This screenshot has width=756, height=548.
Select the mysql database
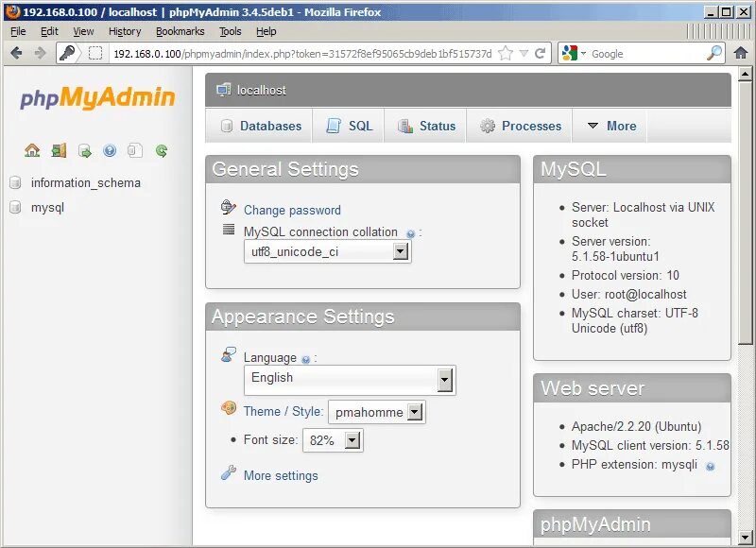point(47,208)
